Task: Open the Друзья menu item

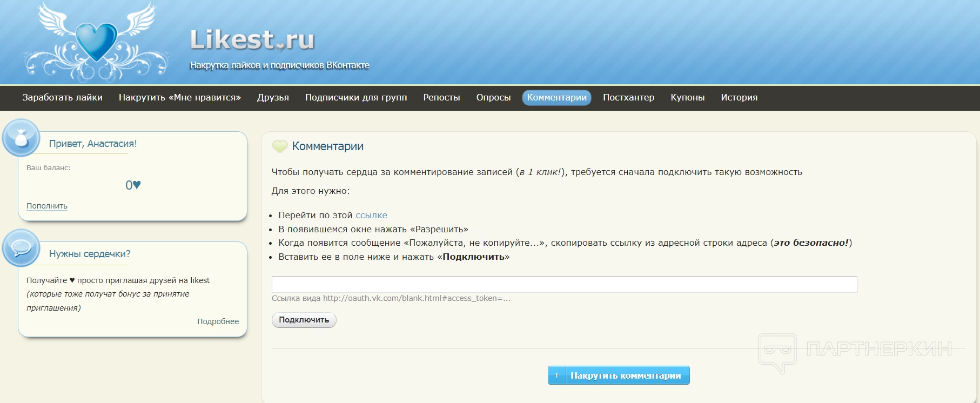Action: [x=273, y=98]
